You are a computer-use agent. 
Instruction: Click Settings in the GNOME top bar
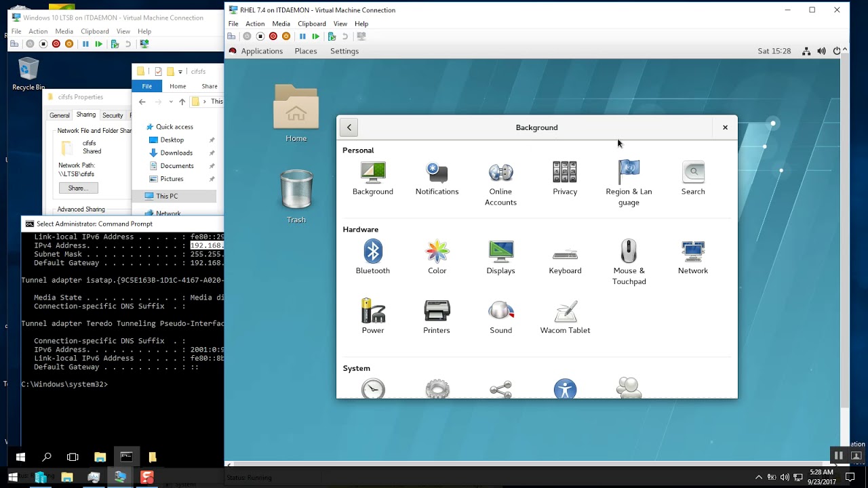(x=344, y=51)
